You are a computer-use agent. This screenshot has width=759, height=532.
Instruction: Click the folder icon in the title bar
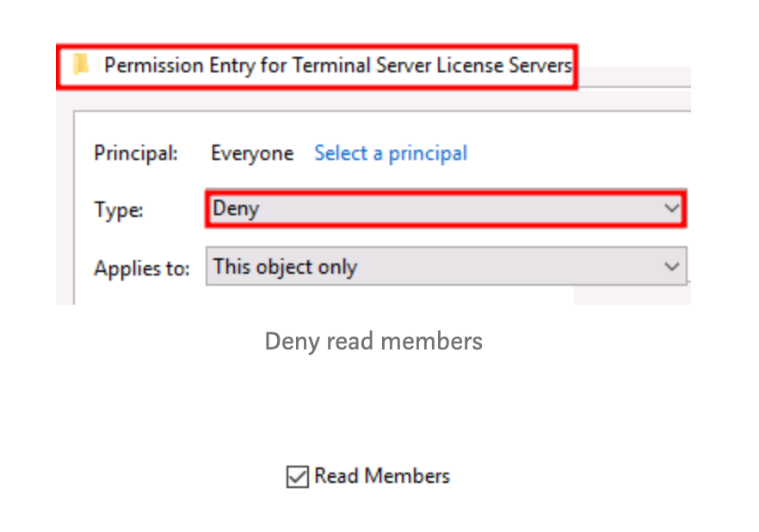pos(81,65)
